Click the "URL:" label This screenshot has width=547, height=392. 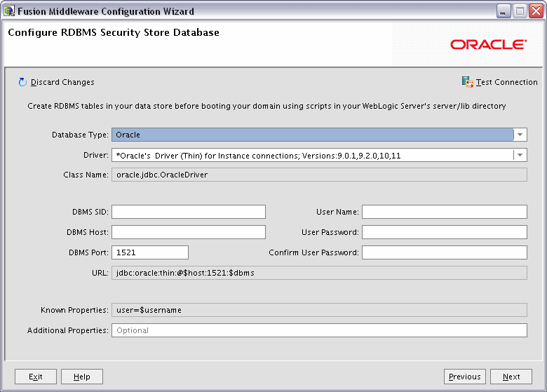click(x=100, y=273)
